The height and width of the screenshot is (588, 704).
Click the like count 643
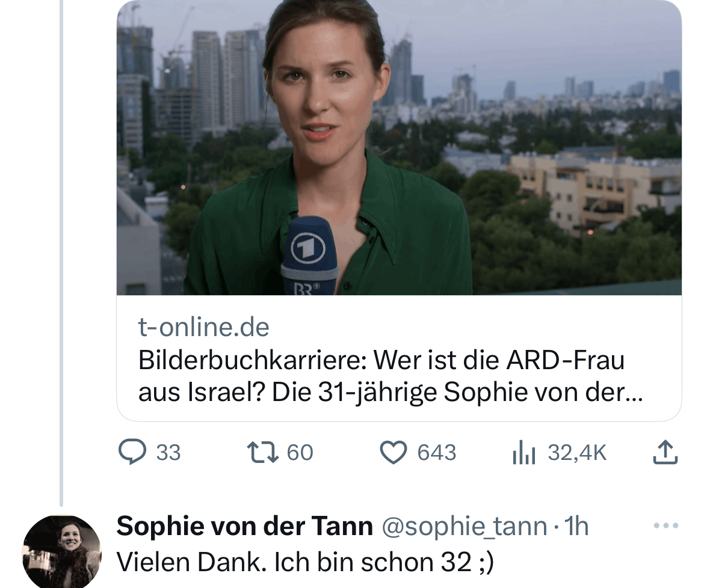click(x=437, y=453)
